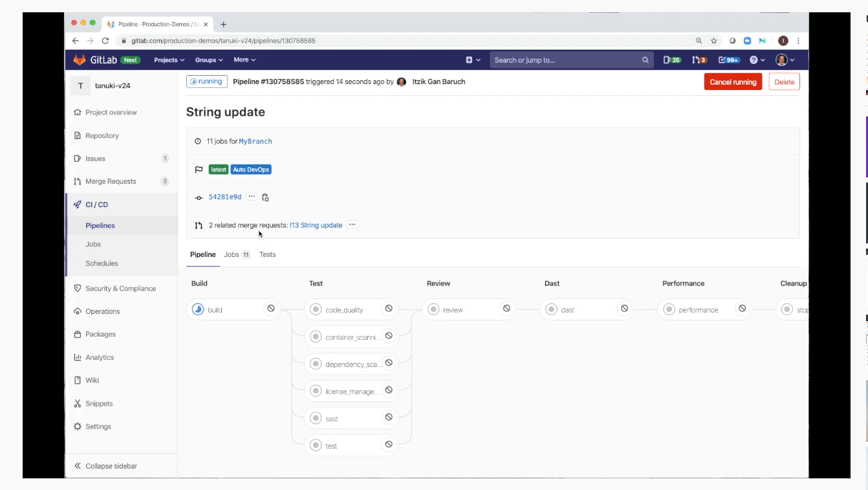This screenshot has height=490, width=868.
Task: Cancel the build job
Action: (271, 309)
